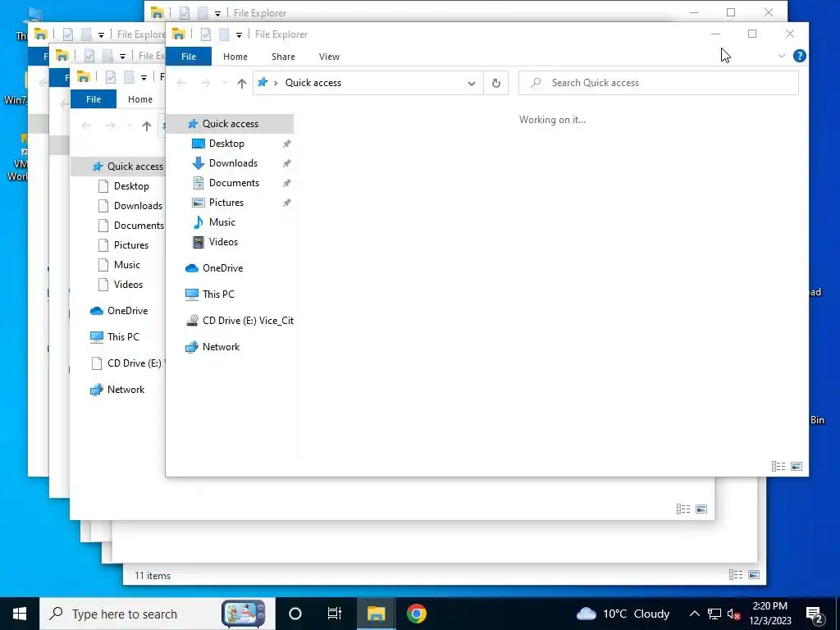Screen dimensions: 840x630
Task: Click File tab in the second window behind
Action: point(94,99)
